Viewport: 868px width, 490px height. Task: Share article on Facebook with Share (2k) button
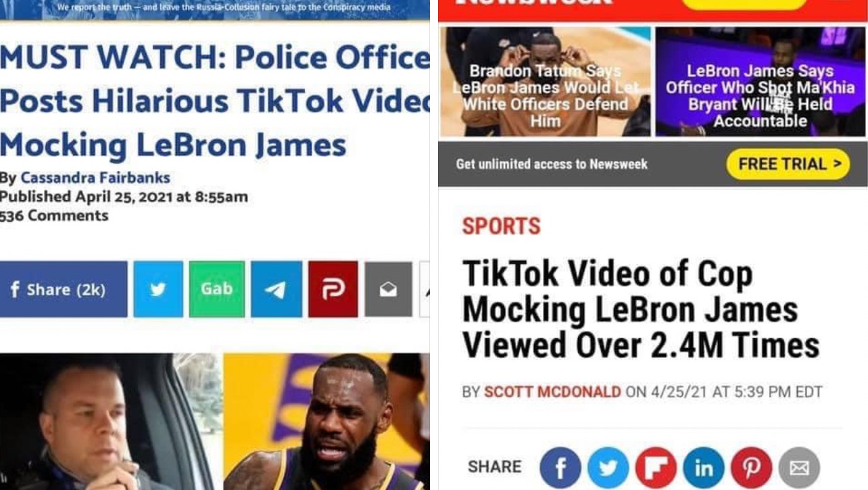(x=63, y=289)
